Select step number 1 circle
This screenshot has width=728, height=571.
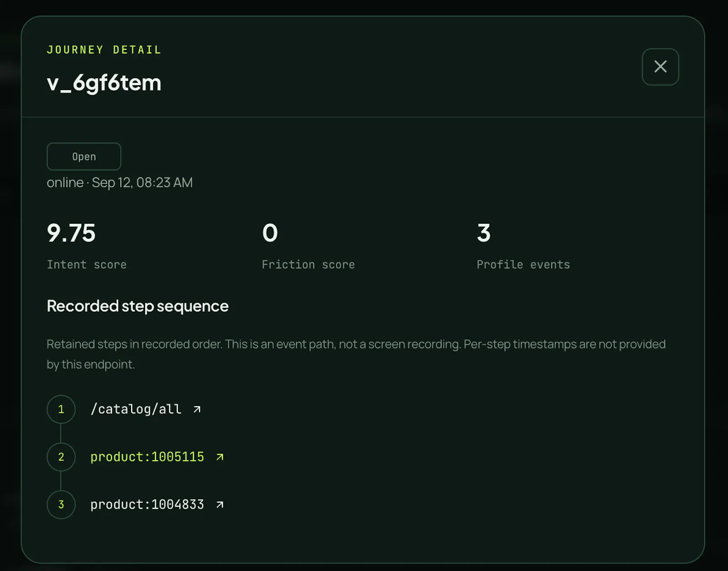click(61, 409)
